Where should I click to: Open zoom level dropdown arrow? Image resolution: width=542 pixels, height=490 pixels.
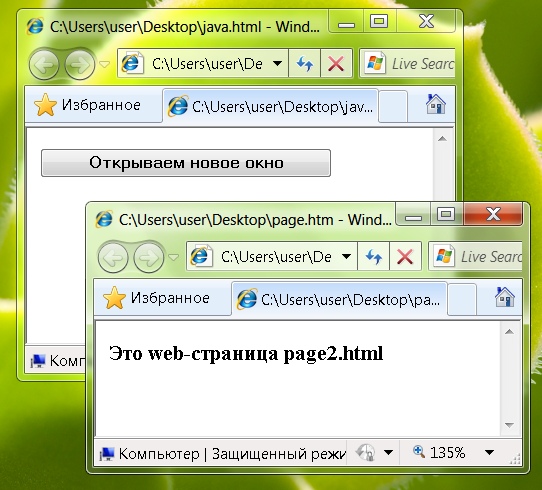489,452
